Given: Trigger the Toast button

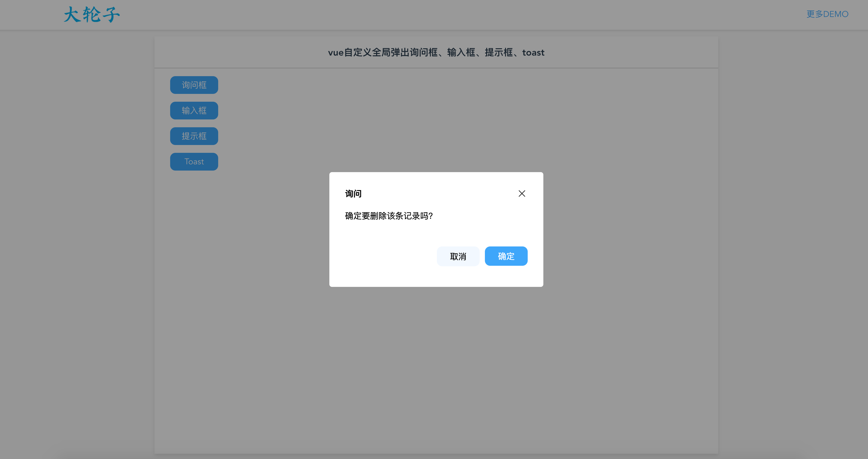Looking at the screenshot, I should (x=194, y=162).
